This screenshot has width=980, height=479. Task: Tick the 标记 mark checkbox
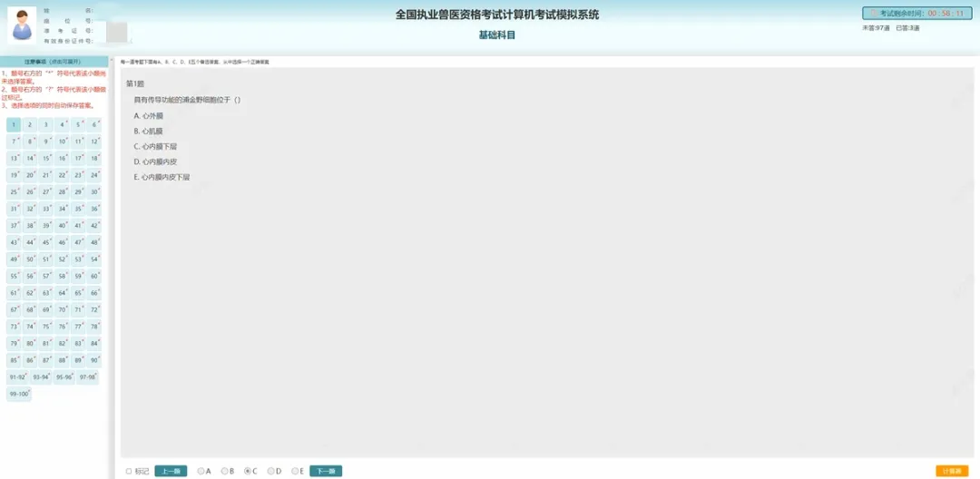[129, 471]
